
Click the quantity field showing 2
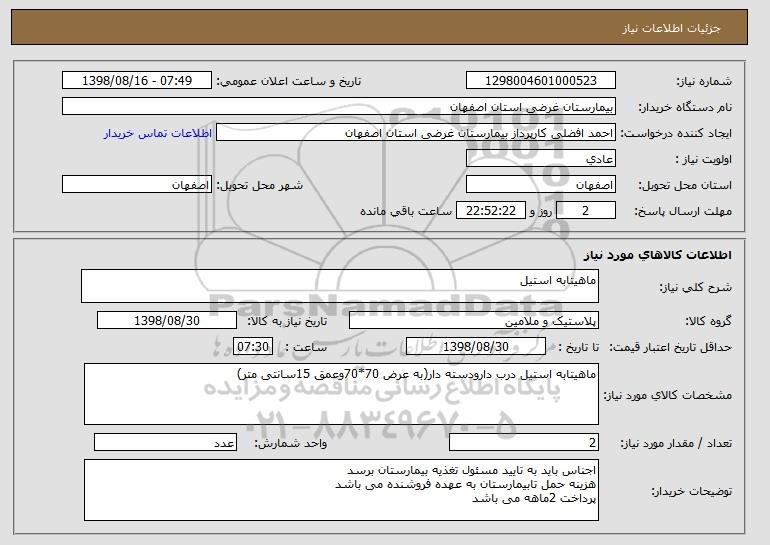[x=524, y=442]
